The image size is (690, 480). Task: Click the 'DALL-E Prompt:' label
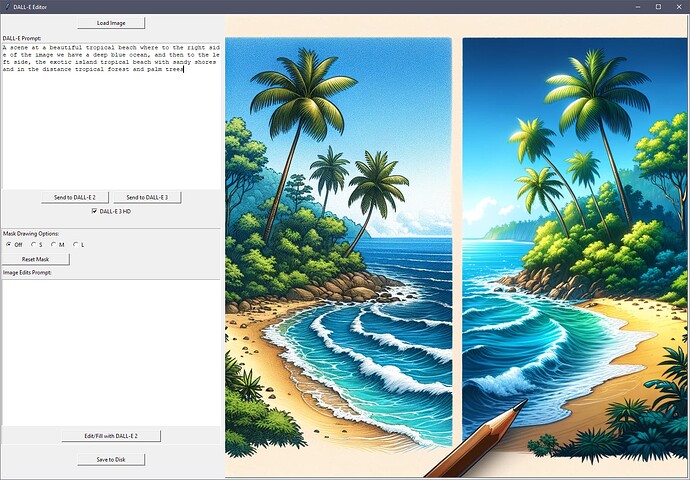22,38
